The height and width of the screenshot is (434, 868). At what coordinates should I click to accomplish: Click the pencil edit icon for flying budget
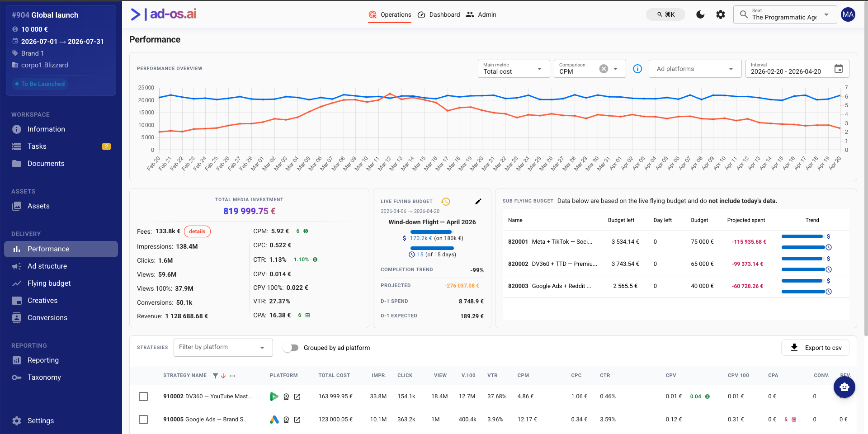click(x=478, y=202)
